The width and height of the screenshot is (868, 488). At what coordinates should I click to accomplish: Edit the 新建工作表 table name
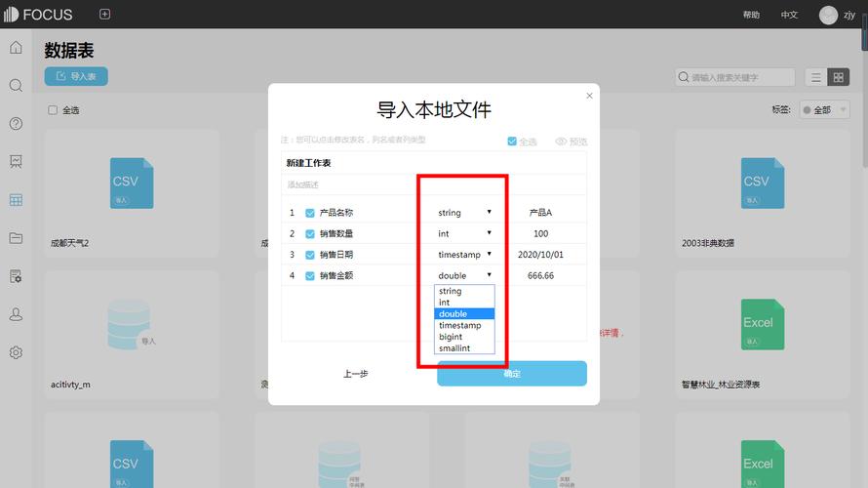[x=309, y=163]
